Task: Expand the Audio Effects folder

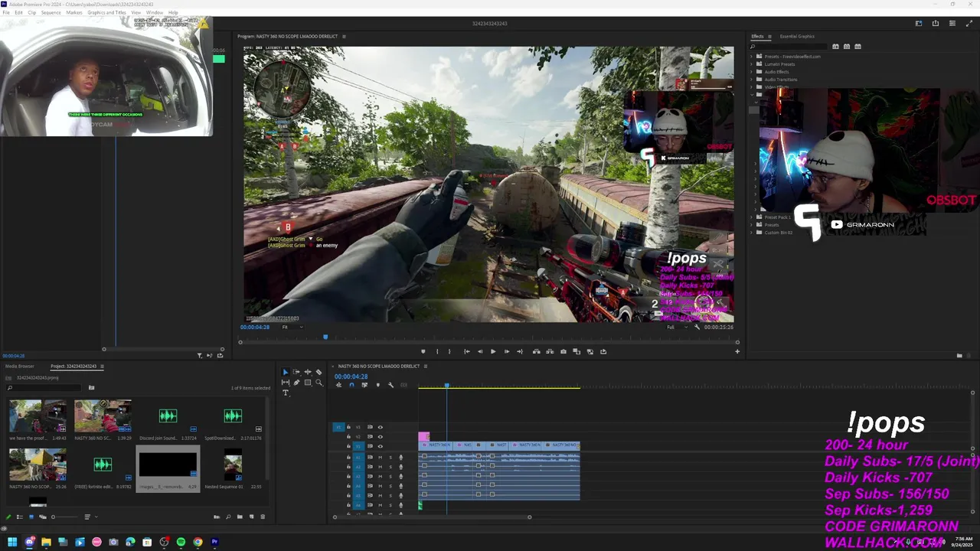Action: coord(751,72)
